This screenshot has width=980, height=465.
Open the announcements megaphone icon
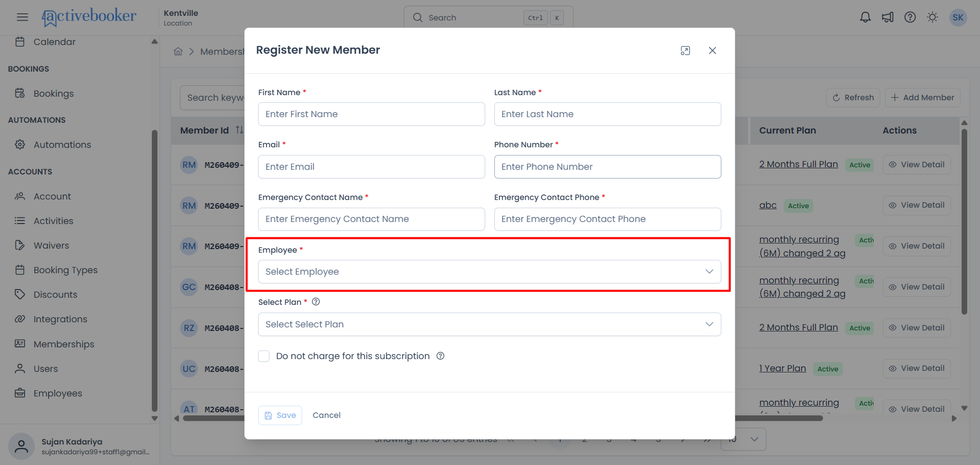click(887, 17)
